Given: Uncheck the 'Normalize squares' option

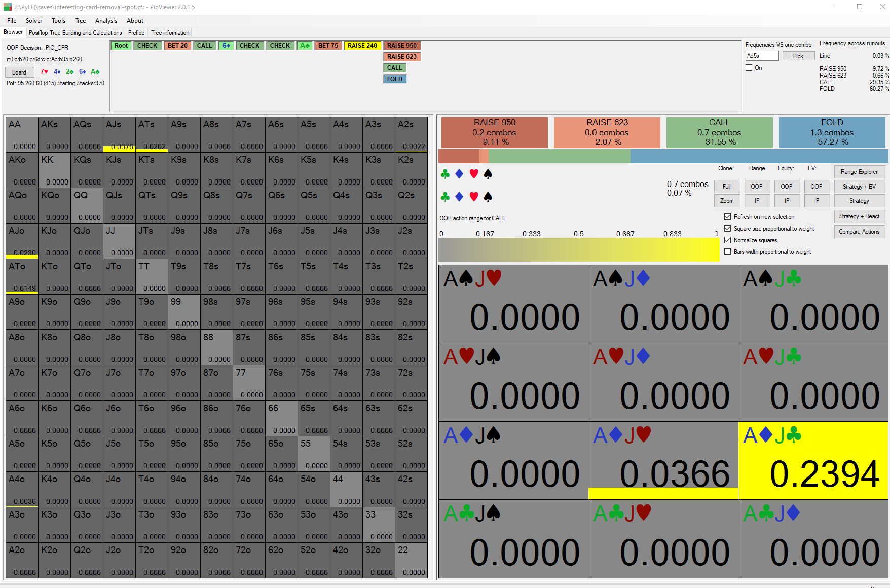Looking at the screenshot, I should (x=727, y=240).
